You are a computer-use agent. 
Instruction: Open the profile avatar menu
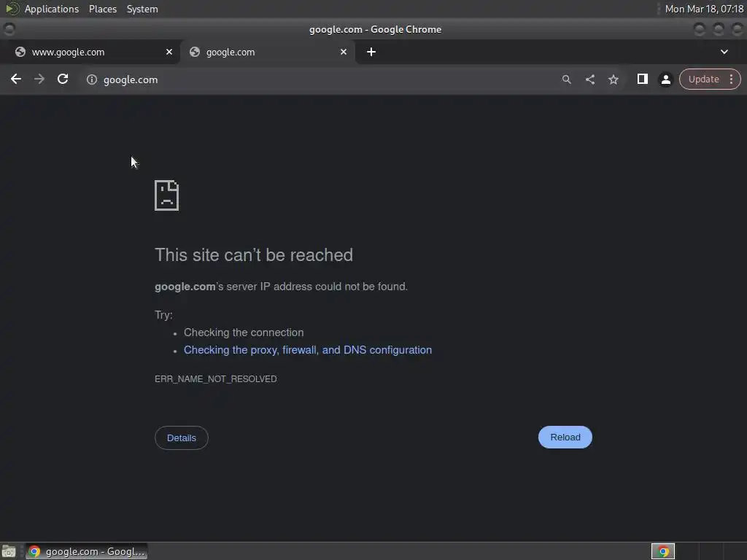[665, 79]
